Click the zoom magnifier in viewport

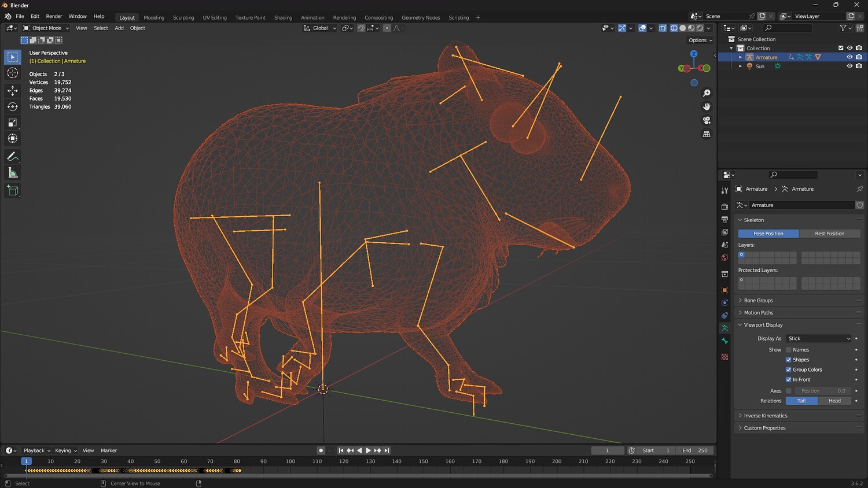click(707, 93)
